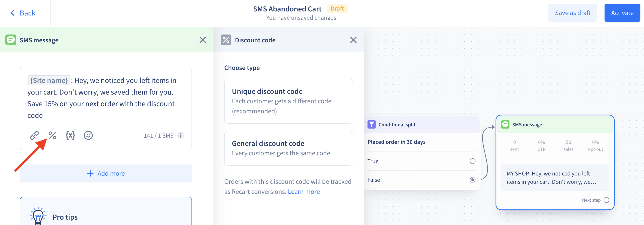Click the insert link icon in SMS editor
The height and width of the screenshot is (225, 644).
click(35, 135)
